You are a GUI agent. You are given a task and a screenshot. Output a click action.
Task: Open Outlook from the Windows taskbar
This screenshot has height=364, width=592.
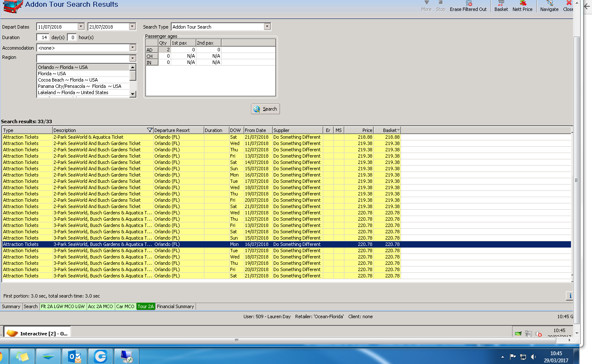click(74, 357)
